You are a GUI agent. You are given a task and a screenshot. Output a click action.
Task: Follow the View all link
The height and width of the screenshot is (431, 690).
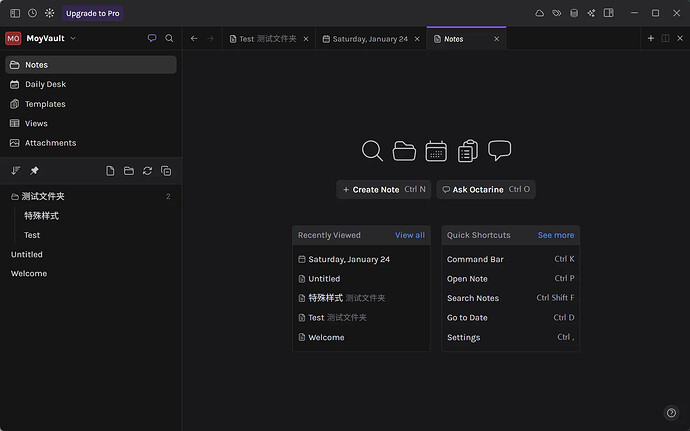pos(409,235)
